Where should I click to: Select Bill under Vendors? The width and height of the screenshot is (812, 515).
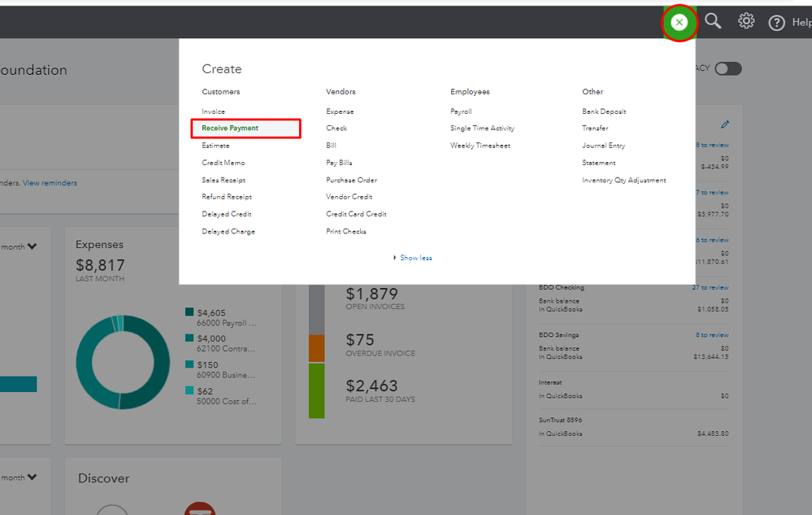tap(331, 146)
